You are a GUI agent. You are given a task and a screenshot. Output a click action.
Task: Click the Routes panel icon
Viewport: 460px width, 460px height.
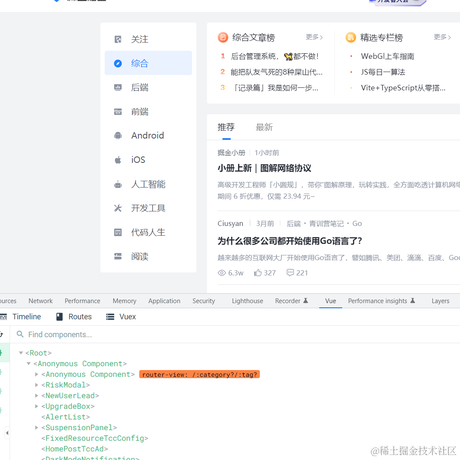(x=59, y=317)
